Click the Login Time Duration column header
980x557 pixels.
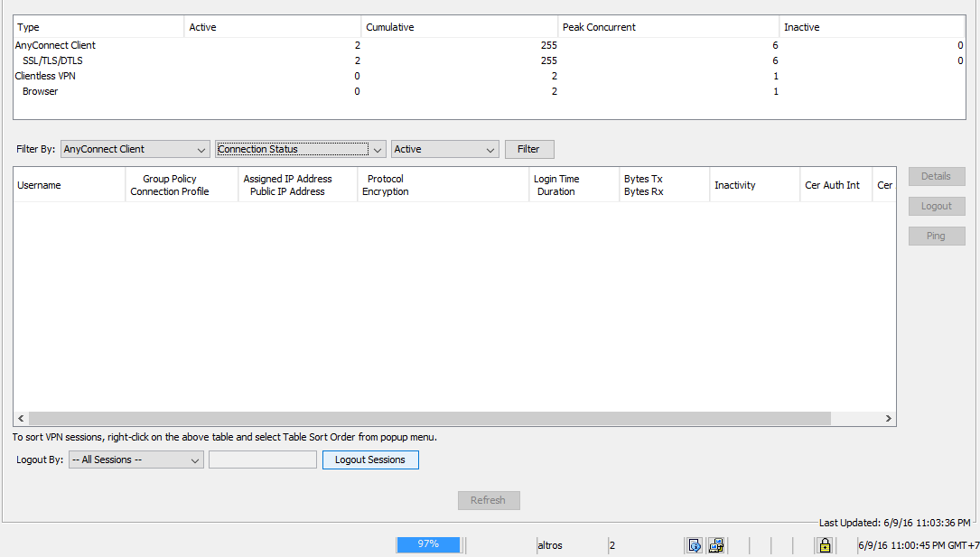[x=574, y=185]
